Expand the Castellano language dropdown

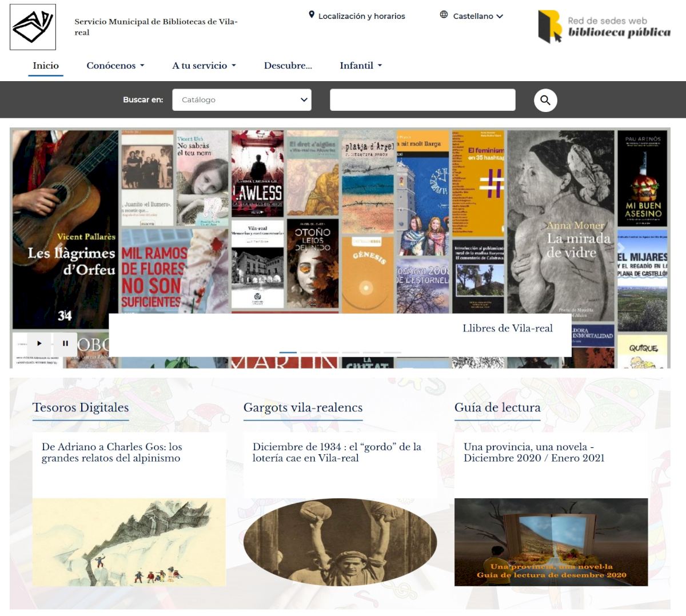478,16
